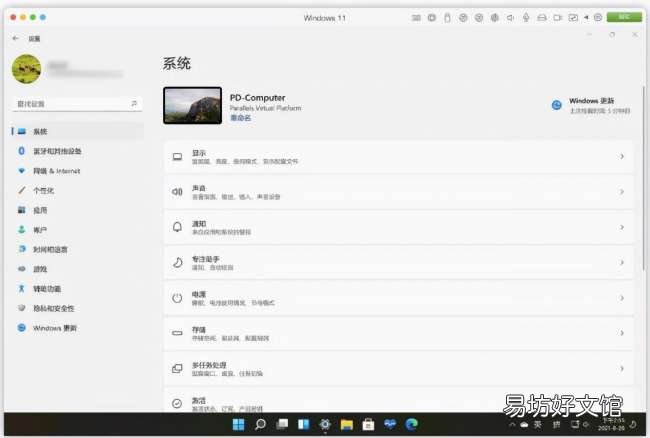Click the Parallels camera toolbar icon
650x438 pixels.
[558, 17]
